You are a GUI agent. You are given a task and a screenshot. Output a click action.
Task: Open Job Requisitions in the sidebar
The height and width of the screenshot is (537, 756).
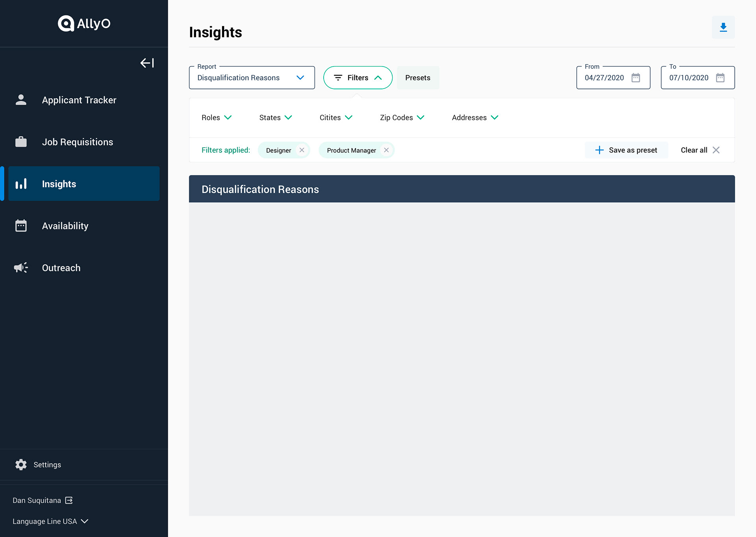click(84, 142)
